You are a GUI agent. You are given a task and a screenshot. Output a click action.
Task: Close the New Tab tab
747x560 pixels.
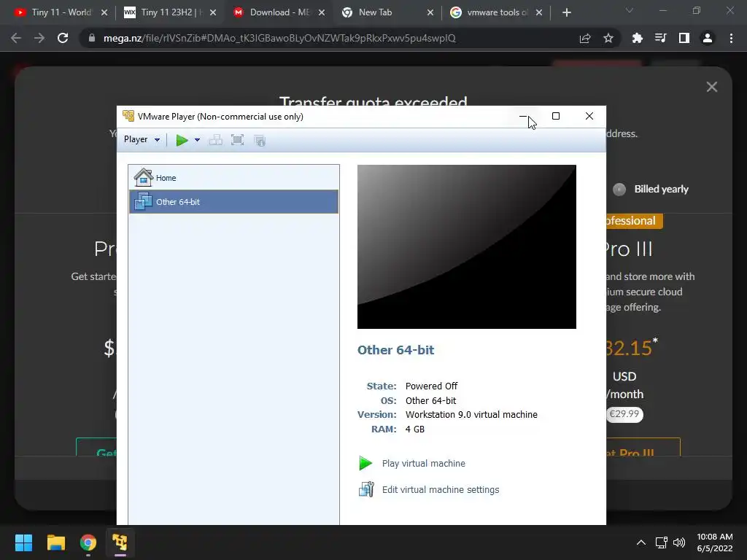point(430,12)
